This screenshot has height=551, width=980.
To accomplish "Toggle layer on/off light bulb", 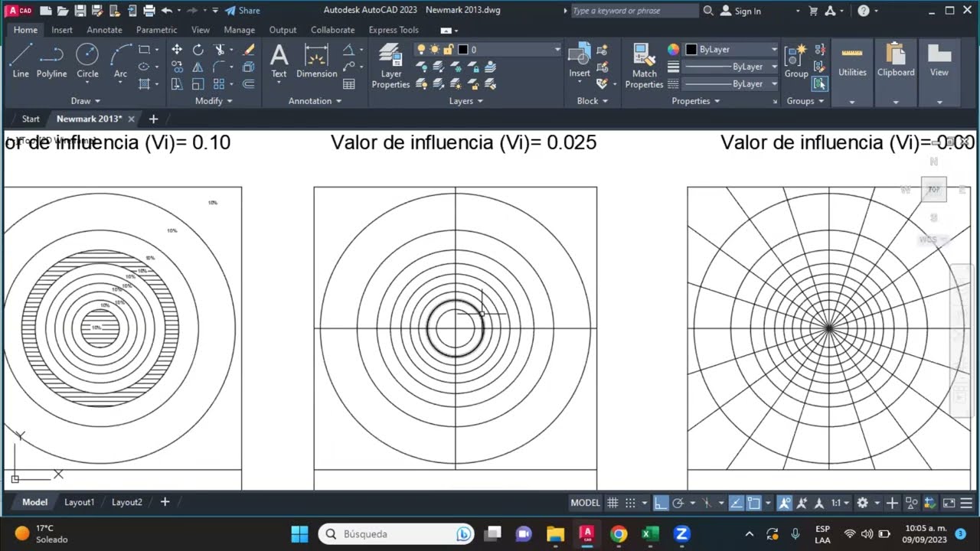I will (420, 49).
